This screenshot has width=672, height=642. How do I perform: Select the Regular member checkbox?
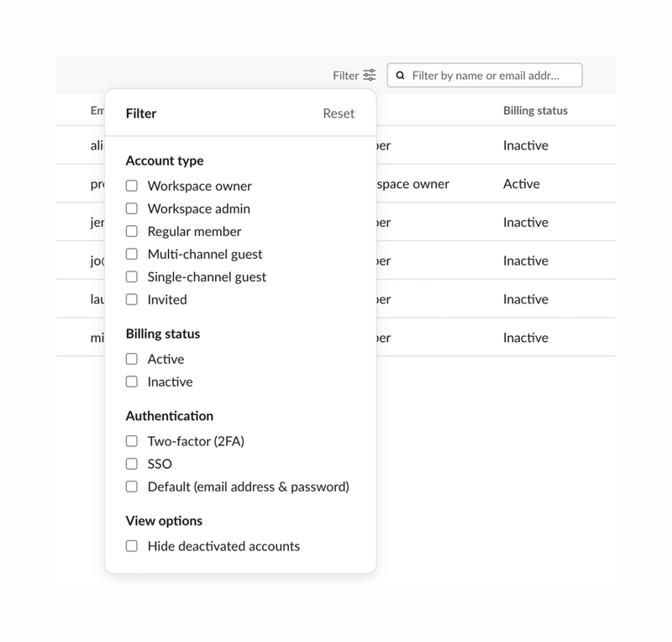tap(131, 231)
